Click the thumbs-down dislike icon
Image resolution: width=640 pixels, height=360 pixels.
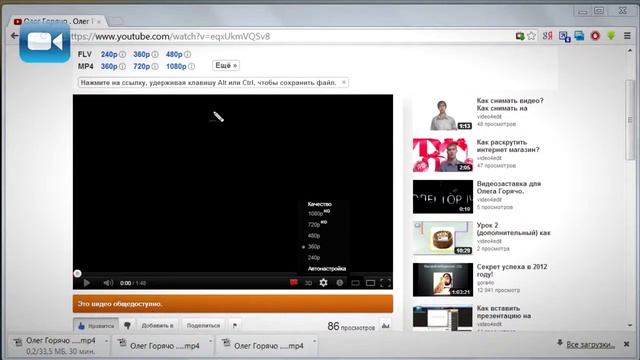[127, 325]
